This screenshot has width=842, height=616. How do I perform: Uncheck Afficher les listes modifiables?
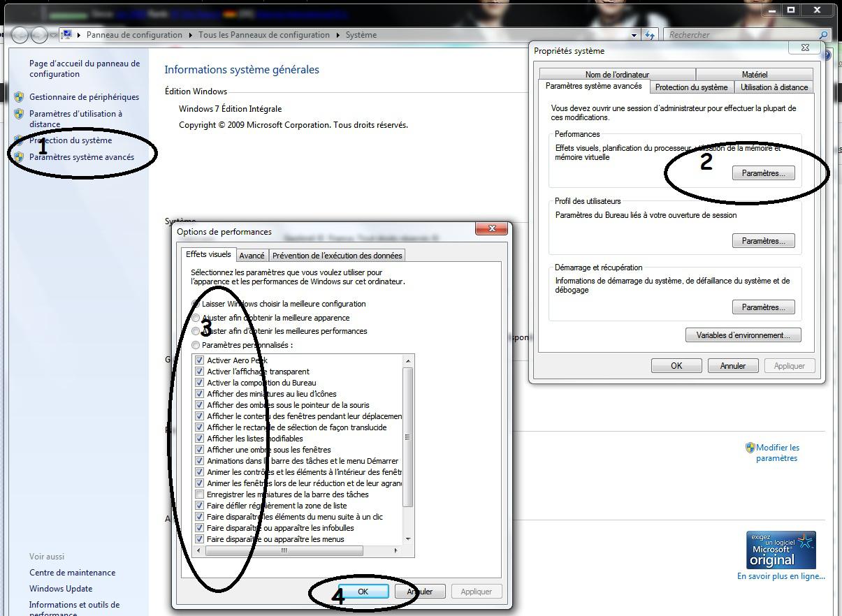199,439
